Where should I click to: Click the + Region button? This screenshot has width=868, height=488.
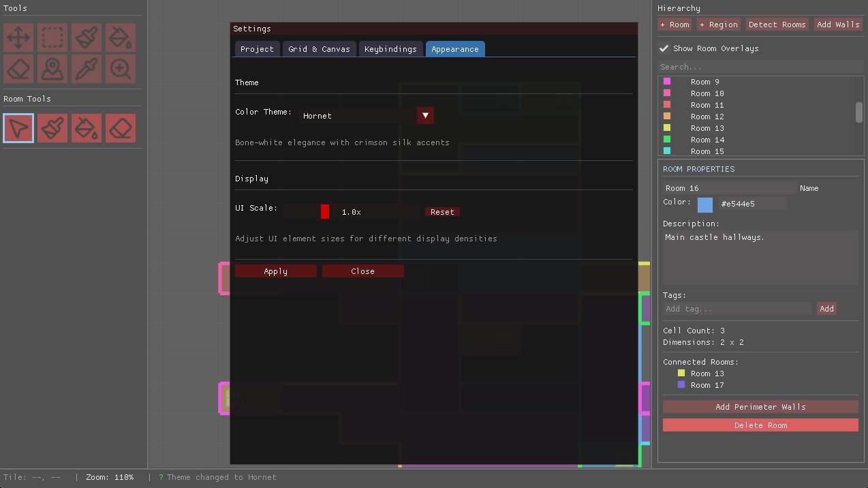point(719,25)
